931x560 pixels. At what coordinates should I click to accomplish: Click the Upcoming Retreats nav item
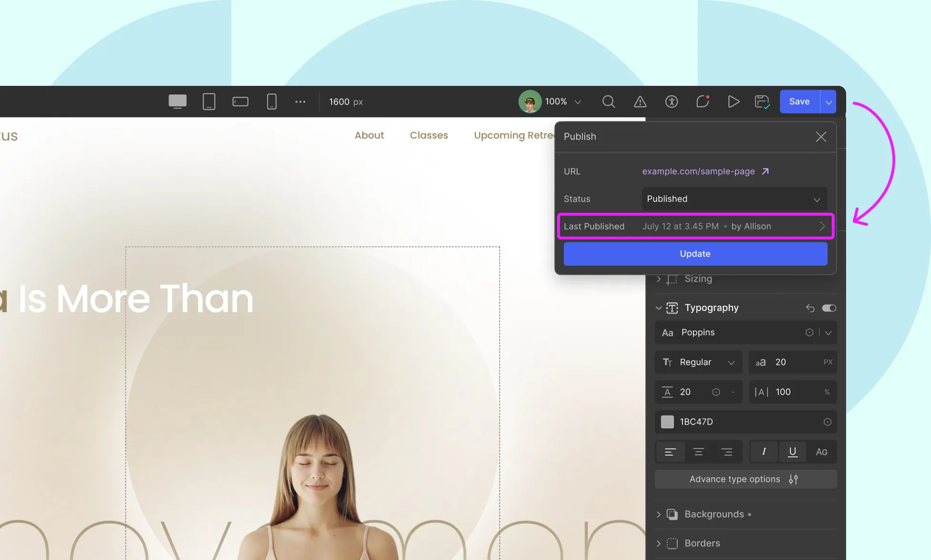coord(514,135)
